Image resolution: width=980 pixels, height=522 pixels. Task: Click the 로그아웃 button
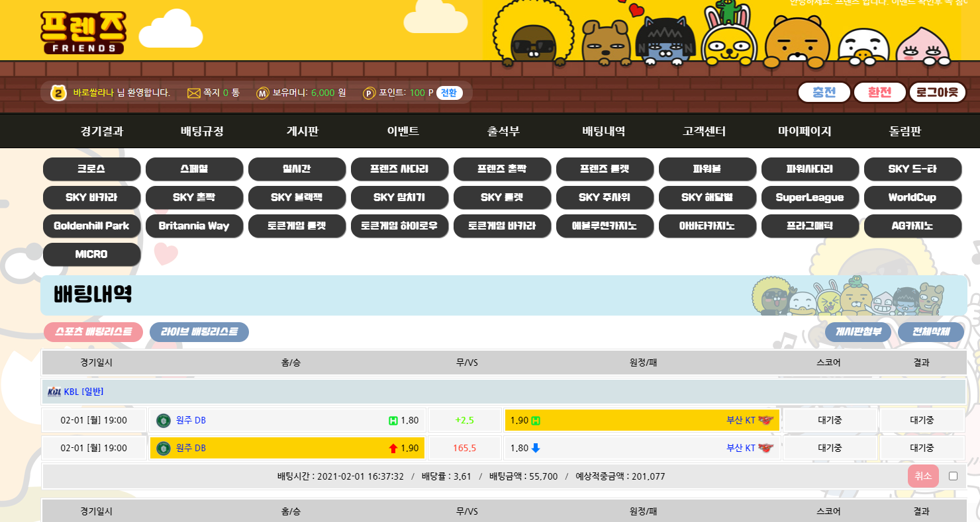[x=937, y=93]
